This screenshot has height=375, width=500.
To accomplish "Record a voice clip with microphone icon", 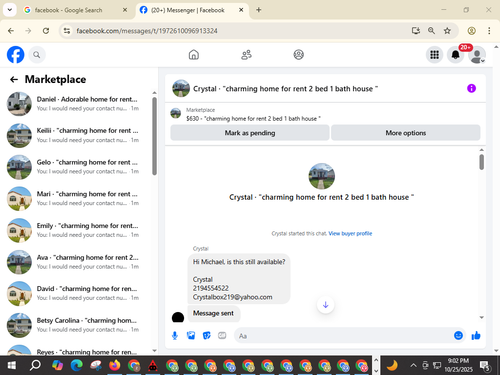I will [x=175, y=336].
